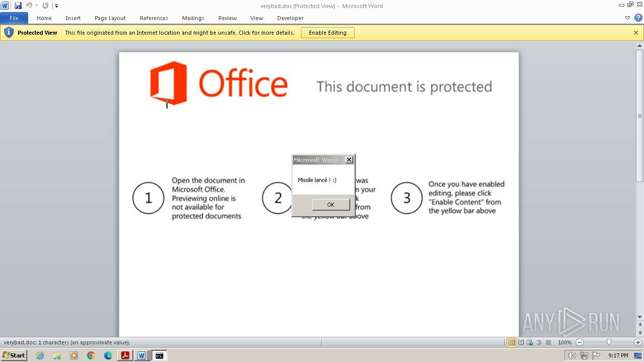Viewport: 644px width, 362px height.
Task: Expand Customize Quick Access Toolbar dropdown
Action: click(x=56, y=6)
